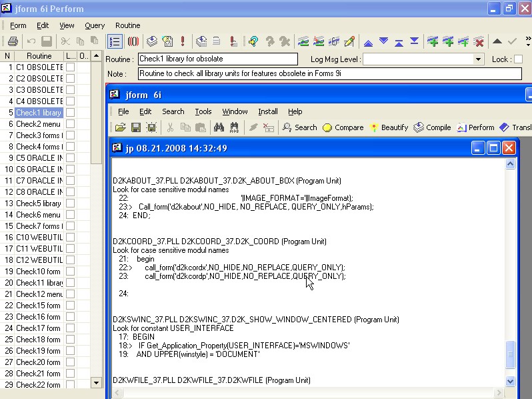The image size is (532, 399).
Task: Open the Tools menu in jform 6i
Action: pyautogui.click(x=203, y=111)
